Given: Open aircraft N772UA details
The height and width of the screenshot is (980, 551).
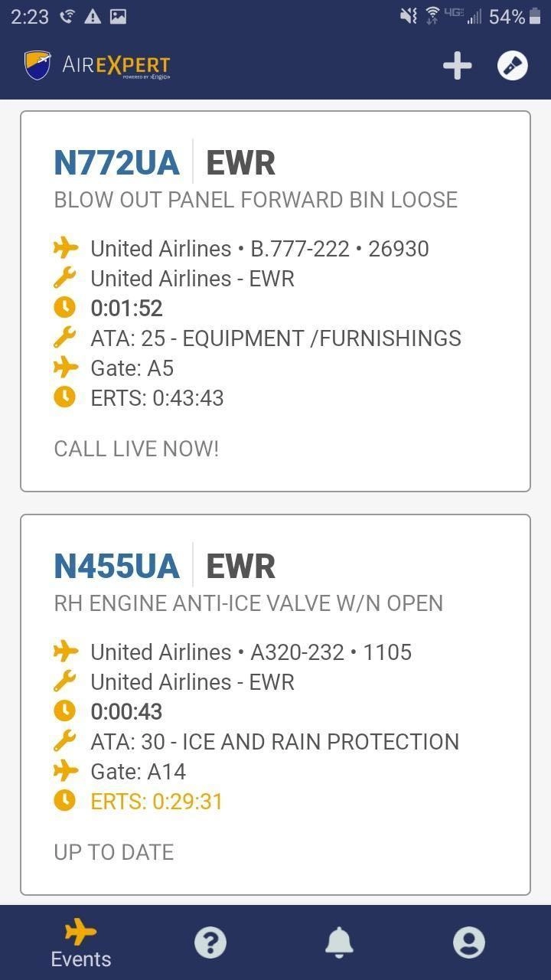Looking at the screenshot, I should pos(116,162).
